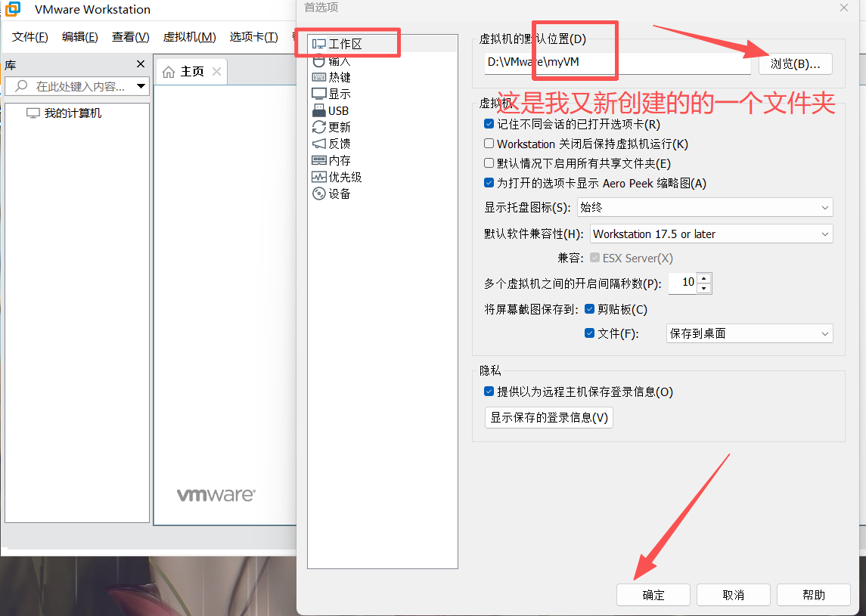Open the 选项卡(T) menu
The height and width of the screenshot is (616, 866).
click(253, 37)
